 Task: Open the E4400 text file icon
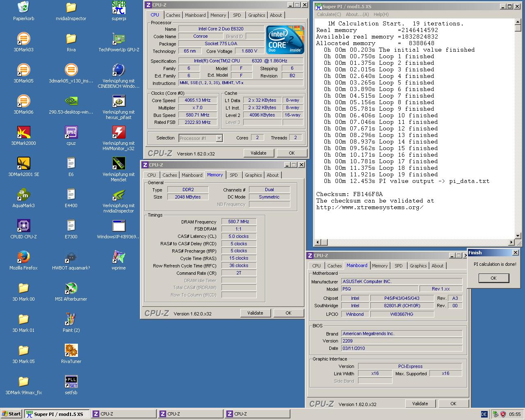tap(71, 194)
